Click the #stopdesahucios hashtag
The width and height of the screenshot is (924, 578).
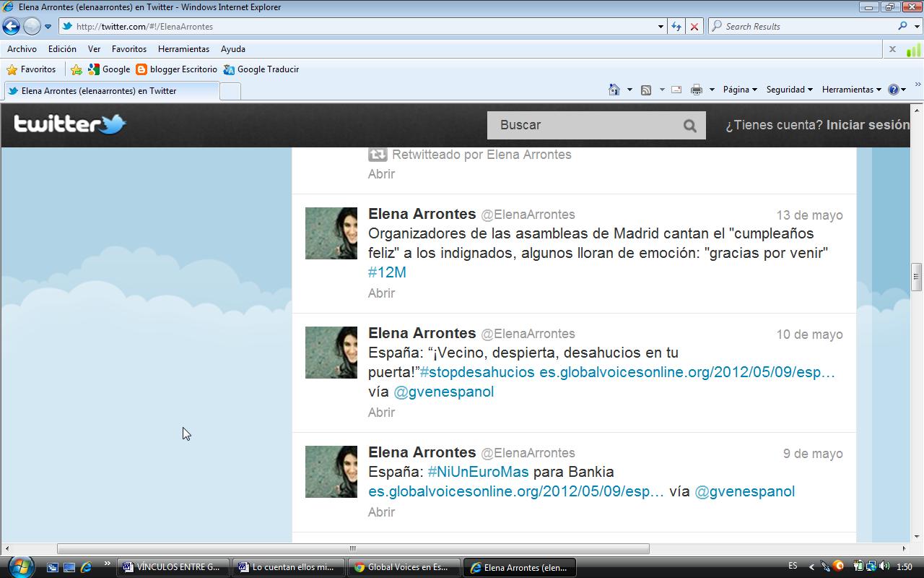click(x=477, y=373)
